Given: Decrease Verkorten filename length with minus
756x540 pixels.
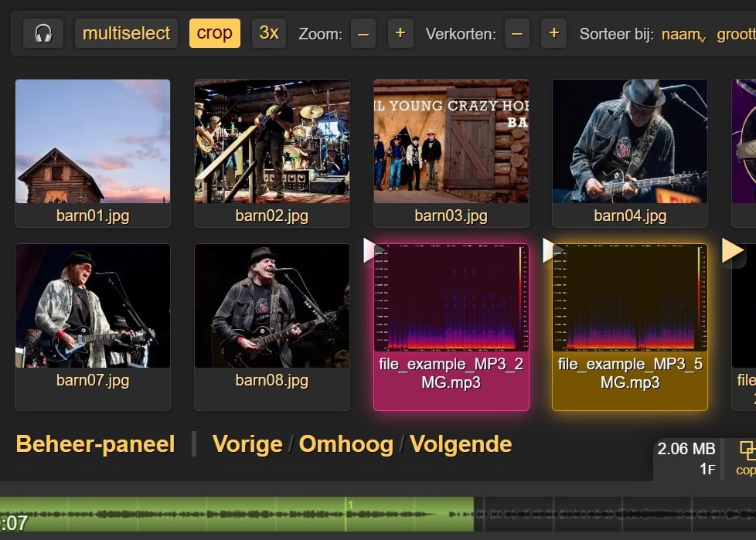Looking at the screenshot, I should click(517, 34).
